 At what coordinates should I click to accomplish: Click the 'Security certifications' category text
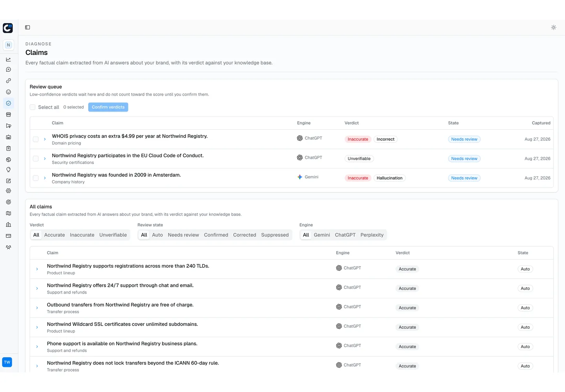point(73,163)
